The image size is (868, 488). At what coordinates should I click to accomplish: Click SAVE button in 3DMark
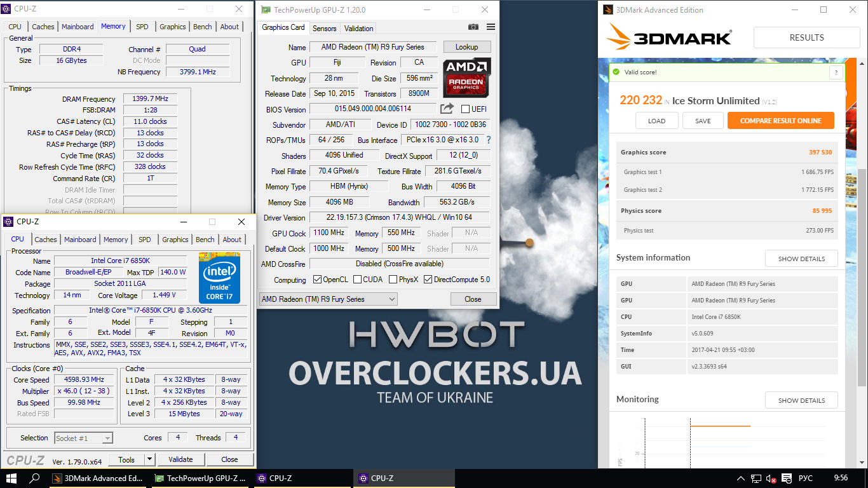703,121
